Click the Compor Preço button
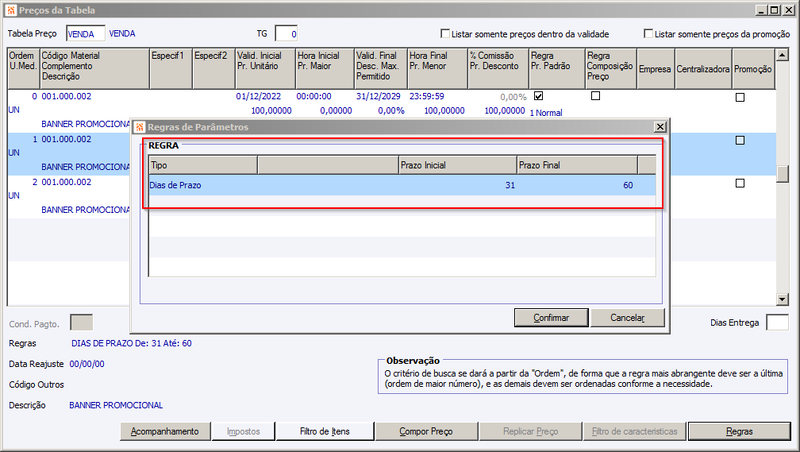 point(426,431)
